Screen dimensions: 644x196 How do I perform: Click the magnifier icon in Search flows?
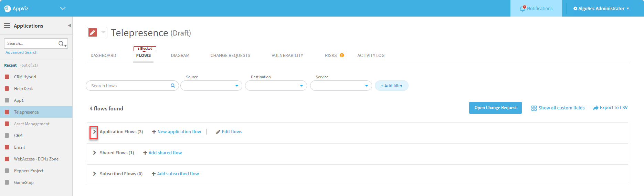pos(173,86)
